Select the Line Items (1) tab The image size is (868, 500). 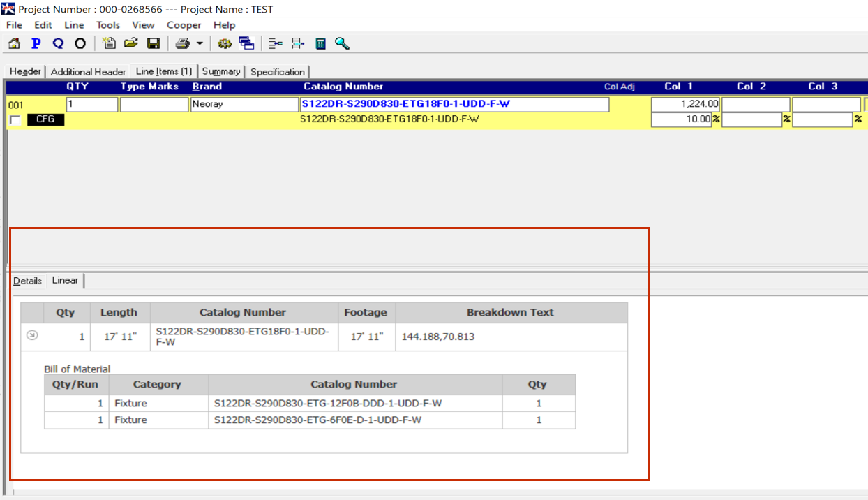(x=164, y=71)
